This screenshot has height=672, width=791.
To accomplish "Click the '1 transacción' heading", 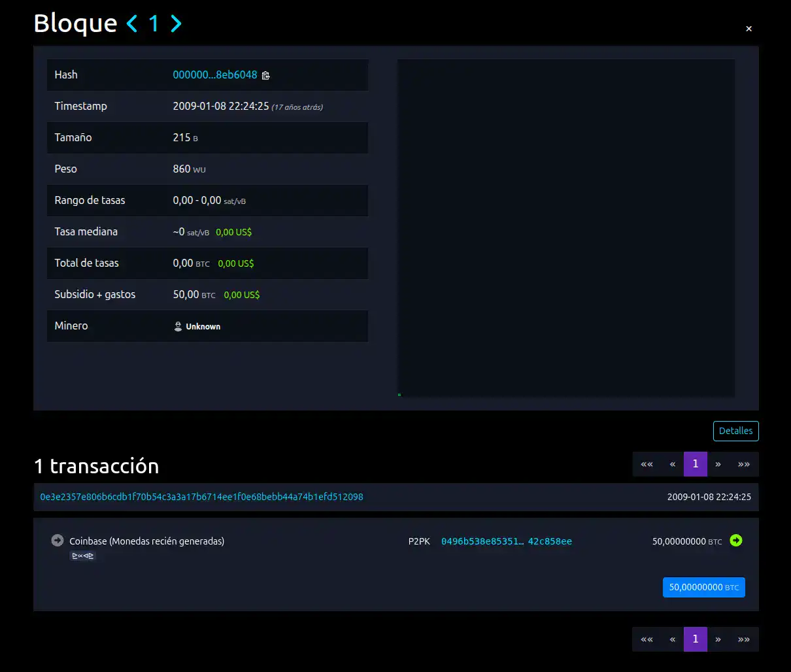I will coord(96,465).
